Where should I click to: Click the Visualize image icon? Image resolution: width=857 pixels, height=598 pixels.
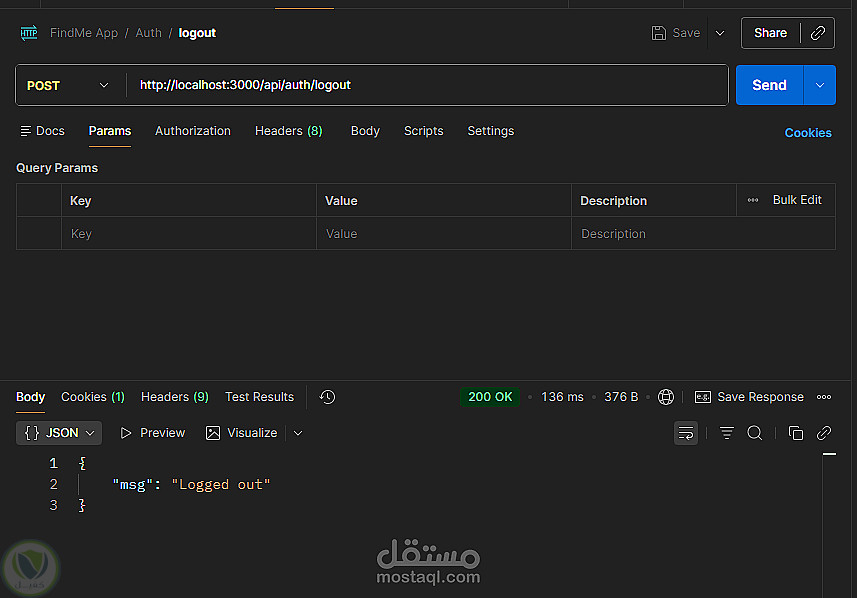[213, 433]
